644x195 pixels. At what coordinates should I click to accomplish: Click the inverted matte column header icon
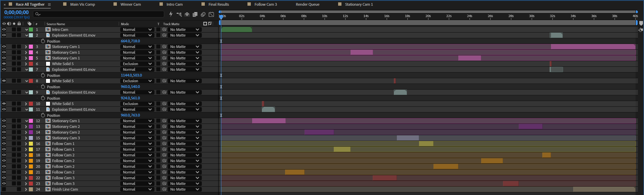(210, 24)
